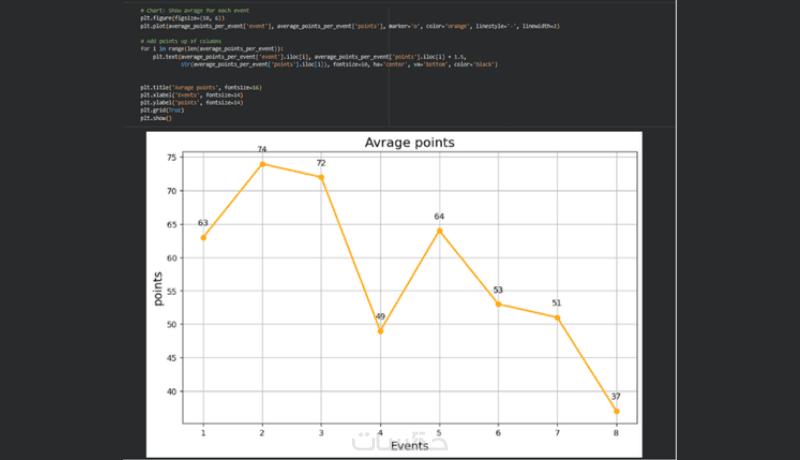The width and height of the screenshot is (800, 460).
Task: Click x-axis tick label 1
Action: [203, 431]
